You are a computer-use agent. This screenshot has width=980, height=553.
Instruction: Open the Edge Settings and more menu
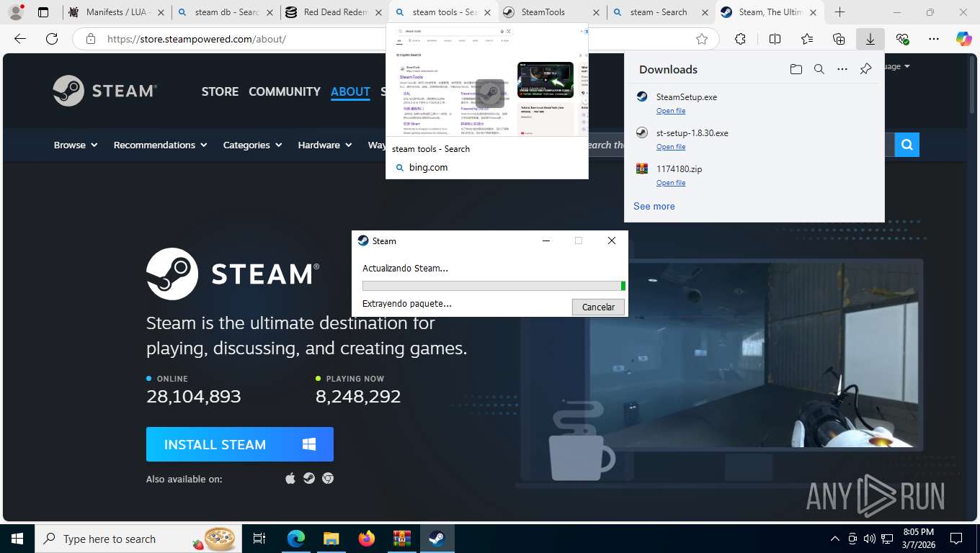pyautogui.click(x=934, y=40)
